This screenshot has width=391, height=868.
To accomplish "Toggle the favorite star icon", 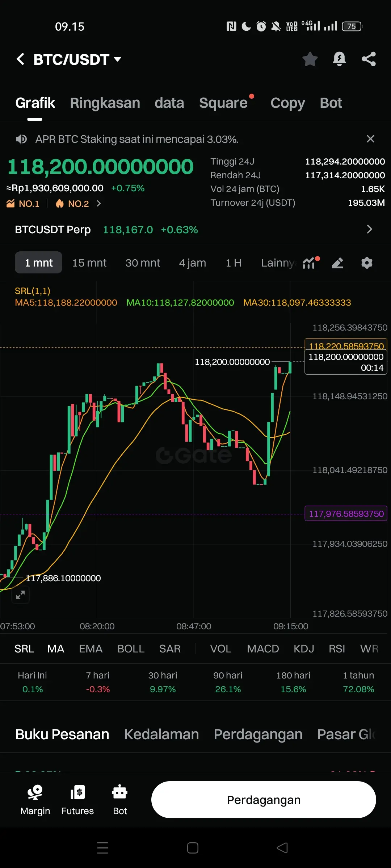I will coord(310,59).
